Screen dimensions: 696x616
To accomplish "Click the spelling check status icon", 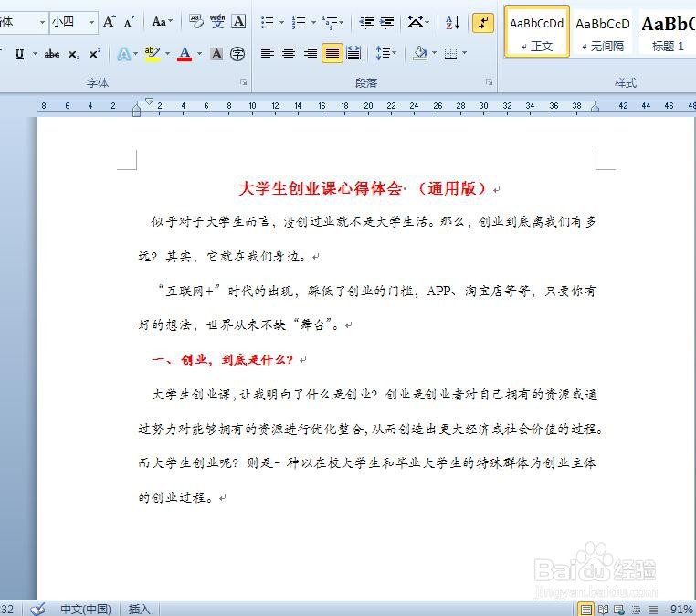I will pos(37,609).
